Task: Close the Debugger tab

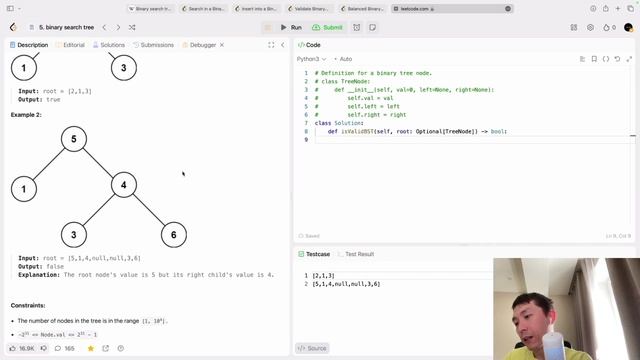Action: [222, 45]
